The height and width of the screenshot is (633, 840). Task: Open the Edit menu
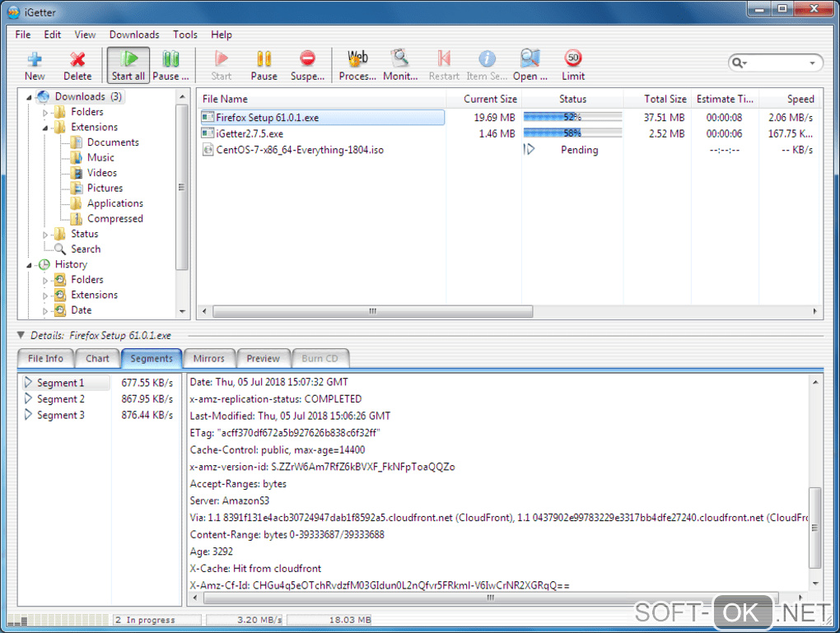point(53,35)
